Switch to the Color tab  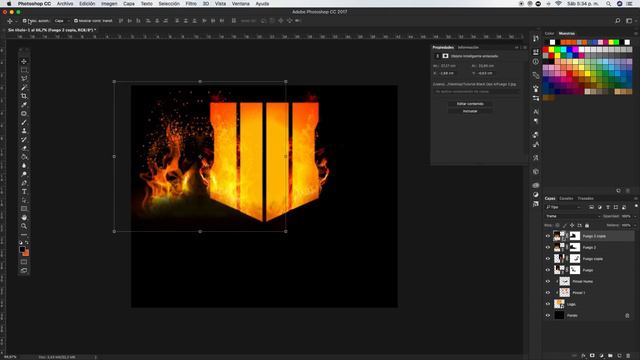pyautogui.click(x=549, y=33)
